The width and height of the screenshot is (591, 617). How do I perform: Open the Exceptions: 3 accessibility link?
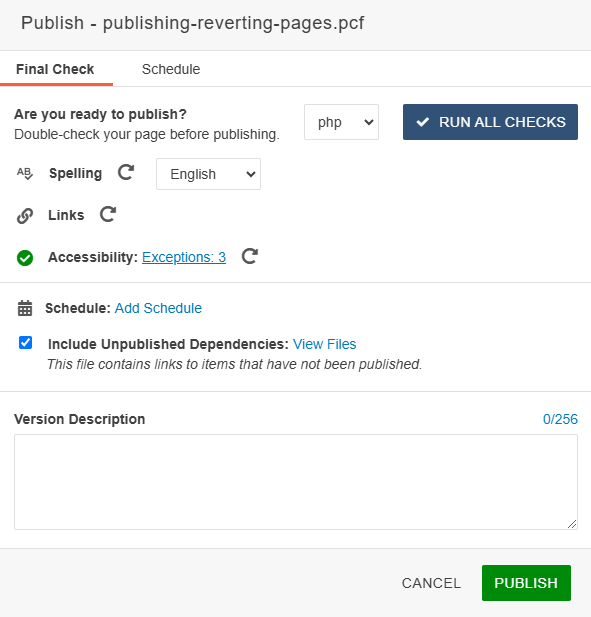[184, 257]
